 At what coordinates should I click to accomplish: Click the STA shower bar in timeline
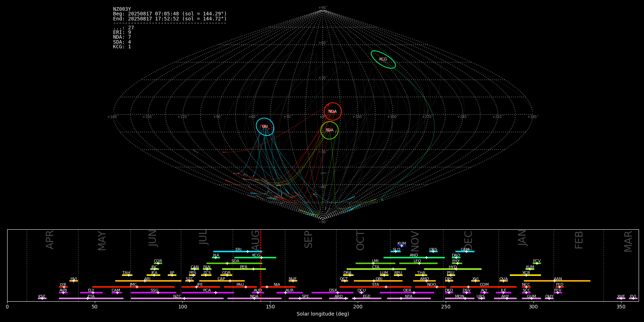(375, 287)
